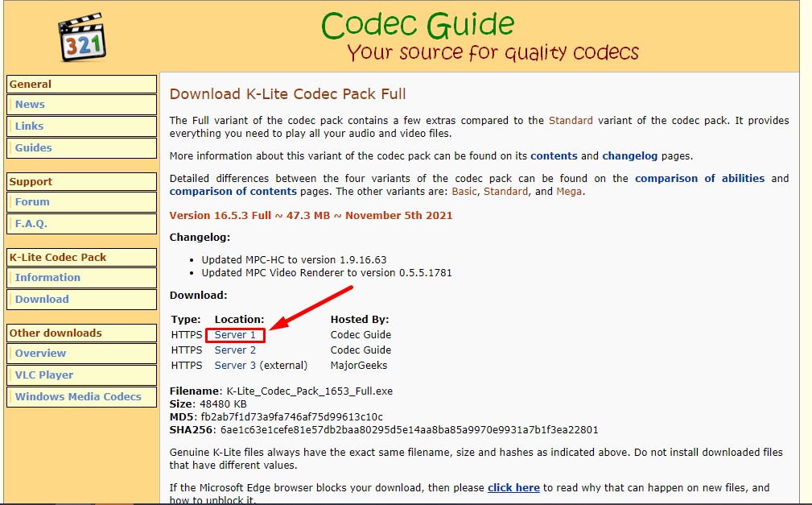Open the K-Lite Codec Pack Information page
This screenshot has height=505, width=812.
47,277
